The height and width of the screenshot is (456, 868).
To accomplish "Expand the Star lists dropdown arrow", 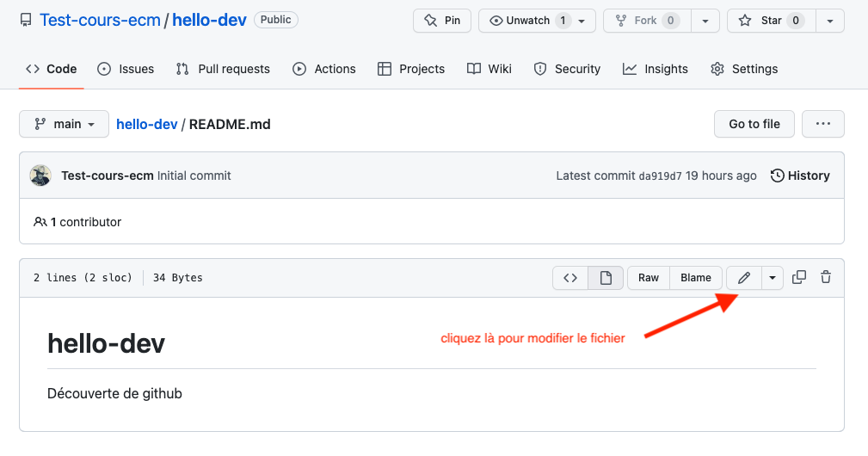I will click(829, 21).
